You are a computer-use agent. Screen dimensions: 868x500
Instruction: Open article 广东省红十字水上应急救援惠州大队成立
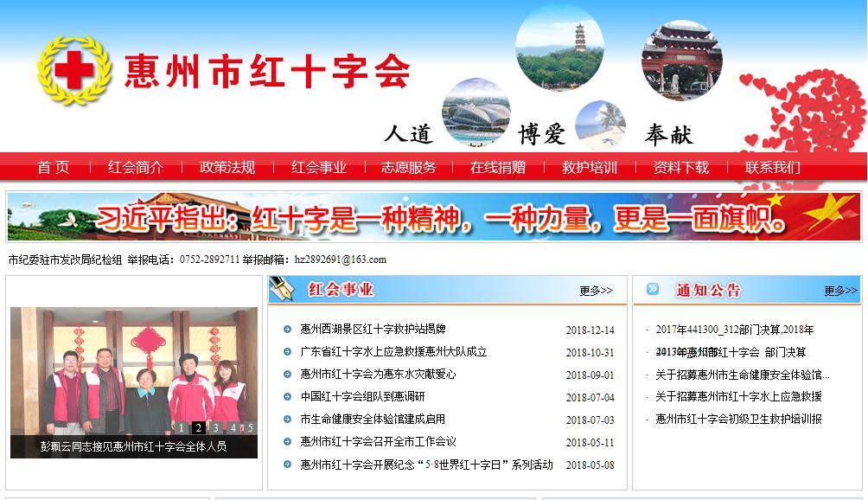click(x=393, y=351)
